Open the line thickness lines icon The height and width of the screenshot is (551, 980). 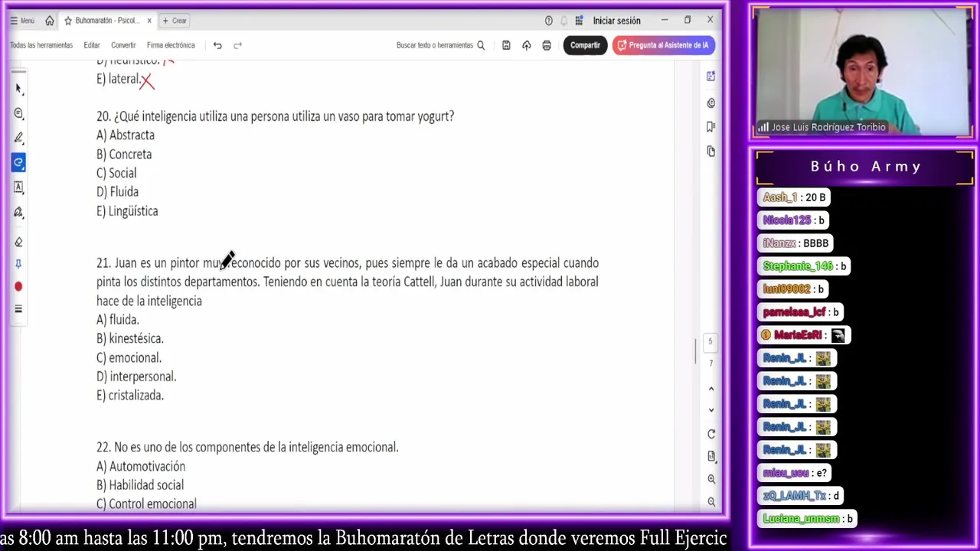(18, 309)
